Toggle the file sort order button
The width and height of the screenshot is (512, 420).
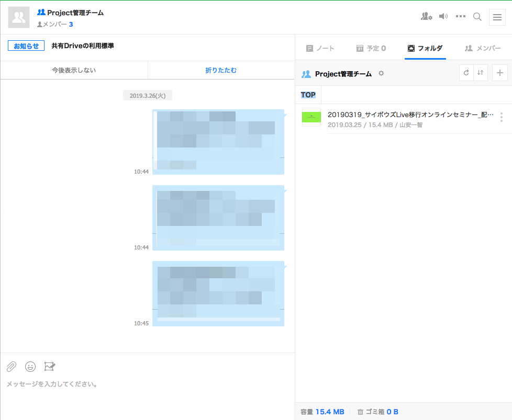tap(481, 73)
